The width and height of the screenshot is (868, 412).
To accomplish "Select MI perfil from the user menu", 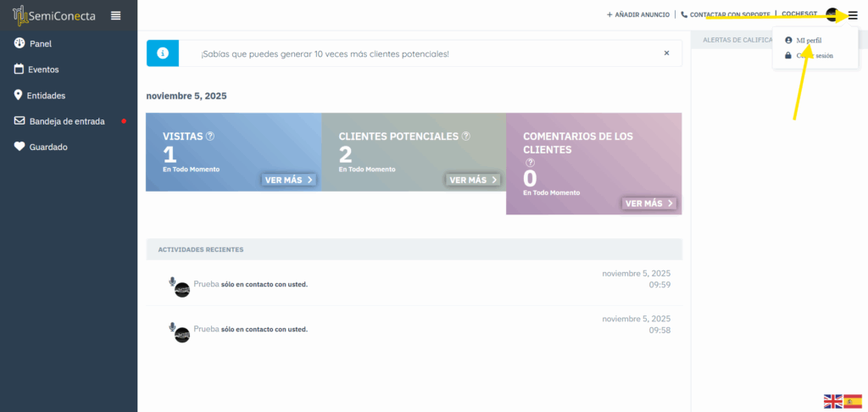I will 809,40.
